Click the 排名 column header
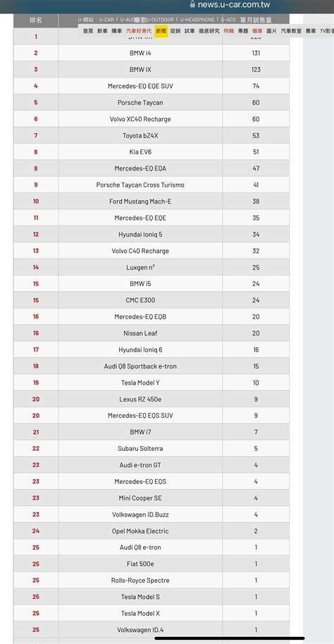Image resolution: width=334 pixels, height=644 pixels. tap(36, 20)
